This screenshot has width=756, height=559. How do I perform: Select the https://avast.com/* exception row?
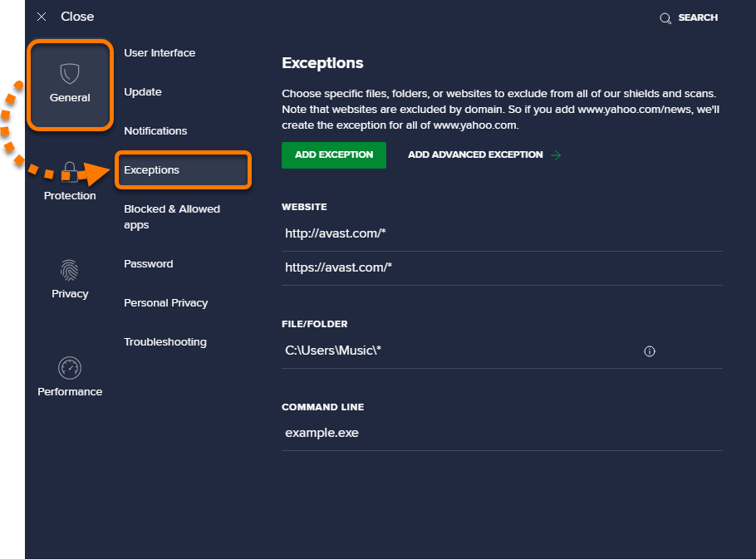[x=502, y=268]
